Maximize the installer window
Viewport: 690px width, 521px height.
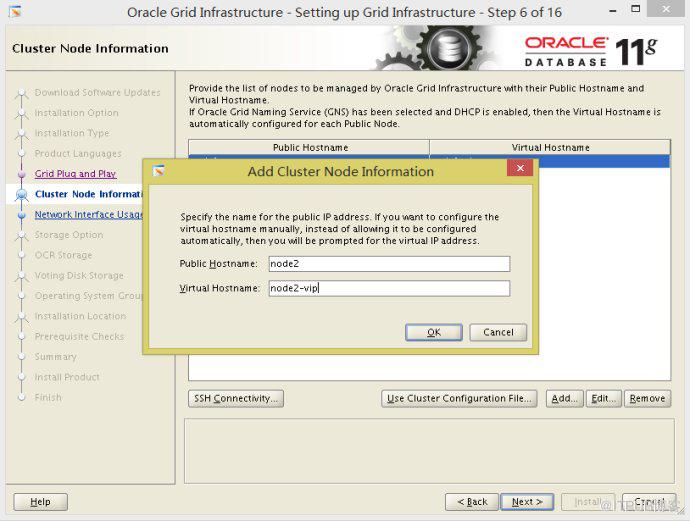pos(635,9)
